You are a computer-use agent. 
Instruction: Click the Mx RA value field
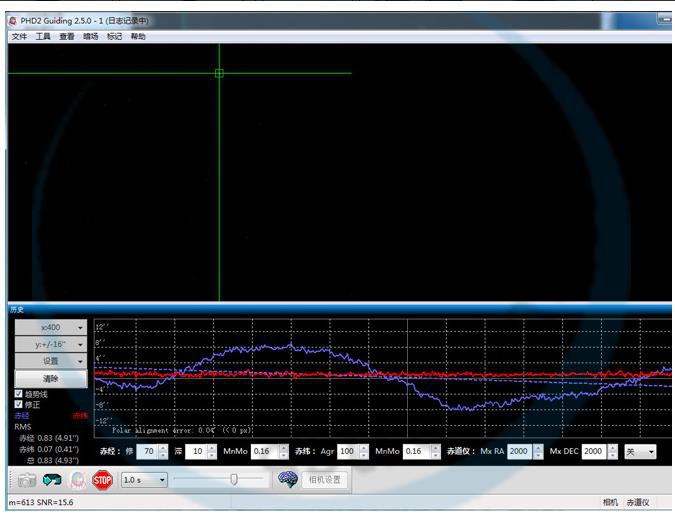(x=518, y=452)
